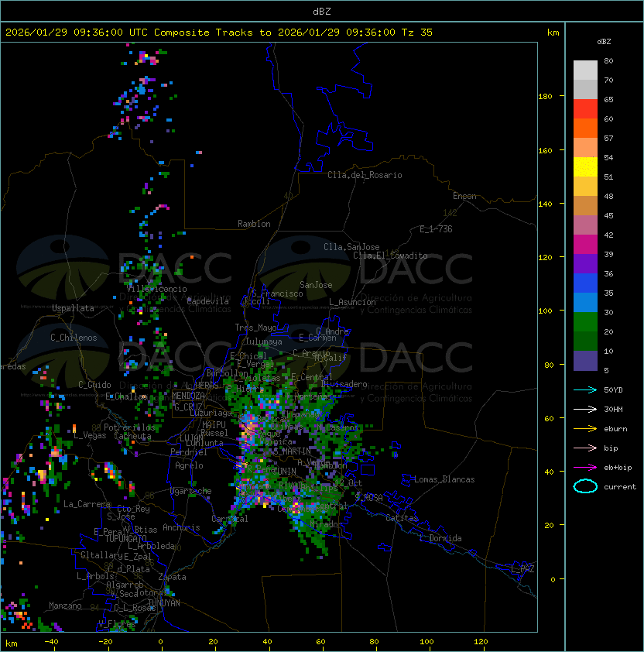644x652 pixels.
Task: Click the 'Uspallata' map label
Action: click(73, 308)
